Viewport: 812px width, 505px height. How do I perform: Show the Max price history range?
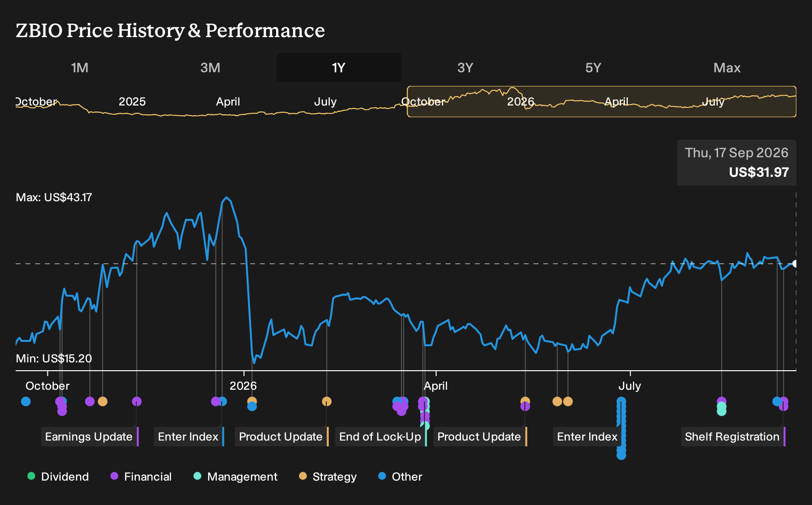tap(727, 67)
